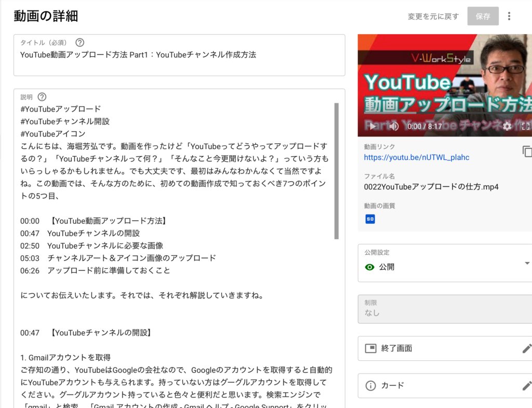Open the three-dot overflow menu near 保存
This screenshot has width=532, height=408.
click(x=509, y=16)
